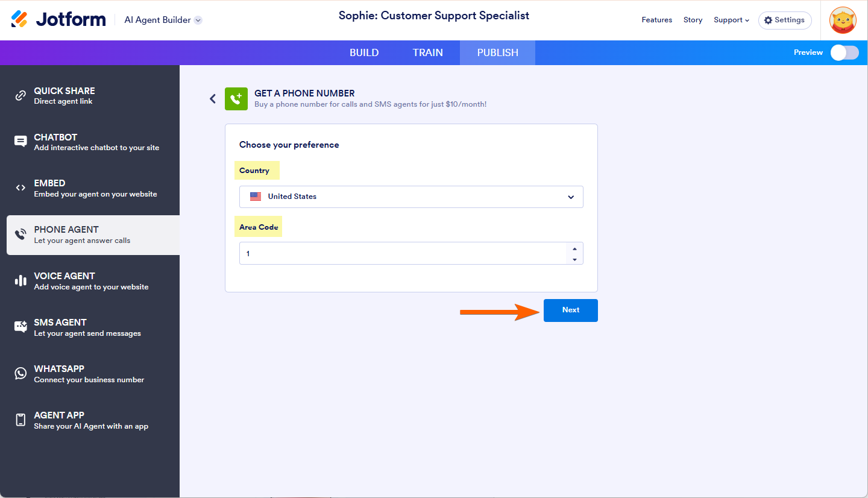Image resolution: width=868 pixels, height=498 pixels.
Task: Open the Support menu dropdown
Action: click(x=731, y=20)
